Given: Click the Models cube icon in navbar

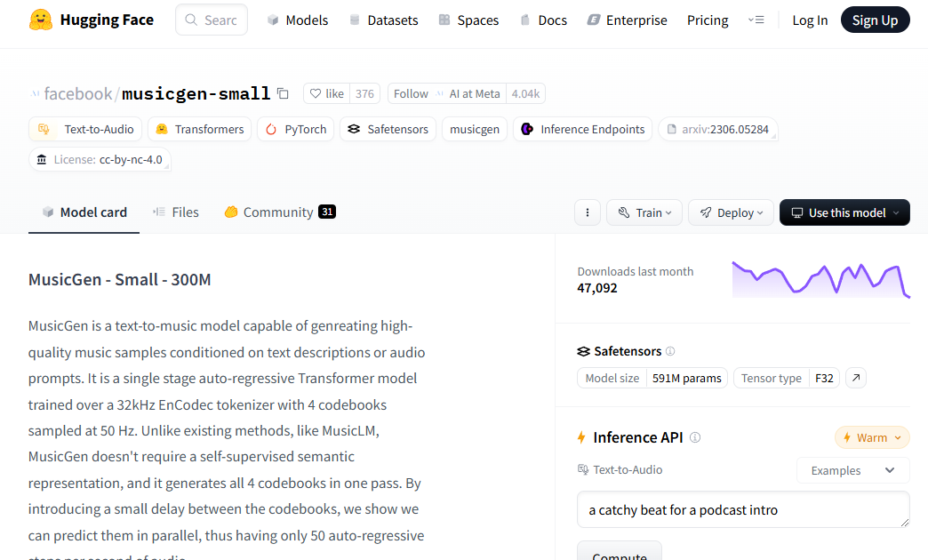Looking at the screenshot, I should point(273,20).
